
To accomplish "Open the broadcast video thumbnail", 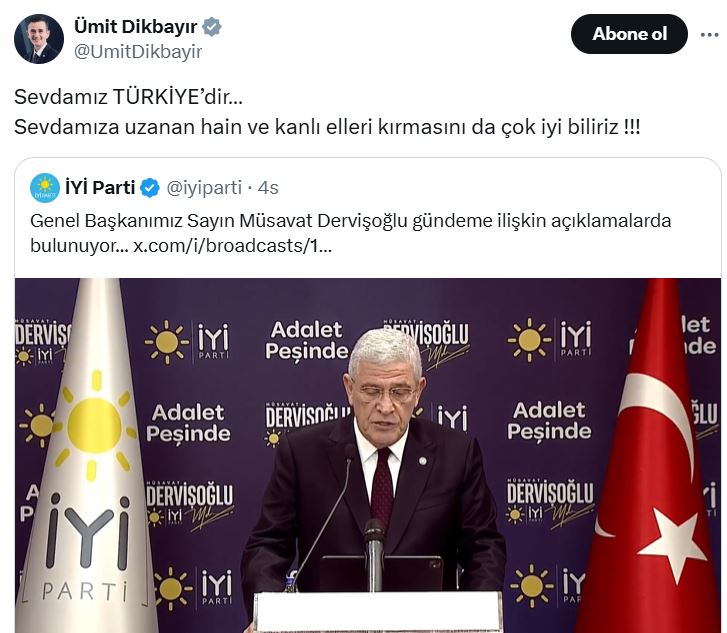I will [368, 455].
